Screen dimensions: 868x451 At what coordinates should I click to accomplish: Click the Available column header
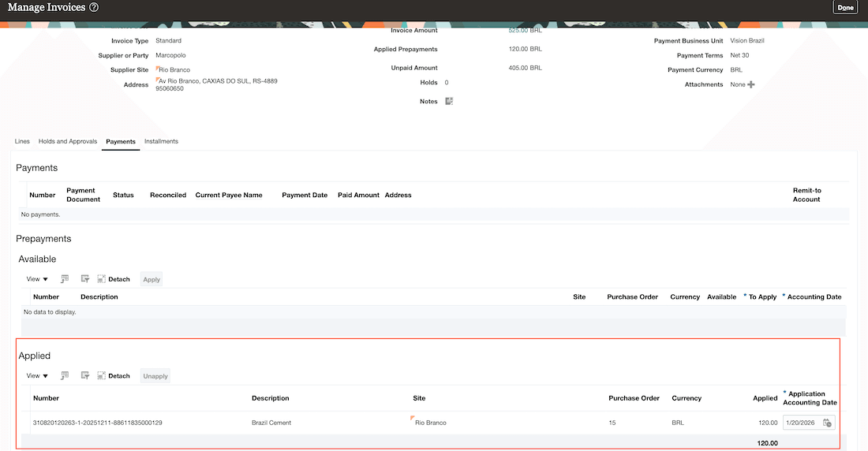click(721, 296)
